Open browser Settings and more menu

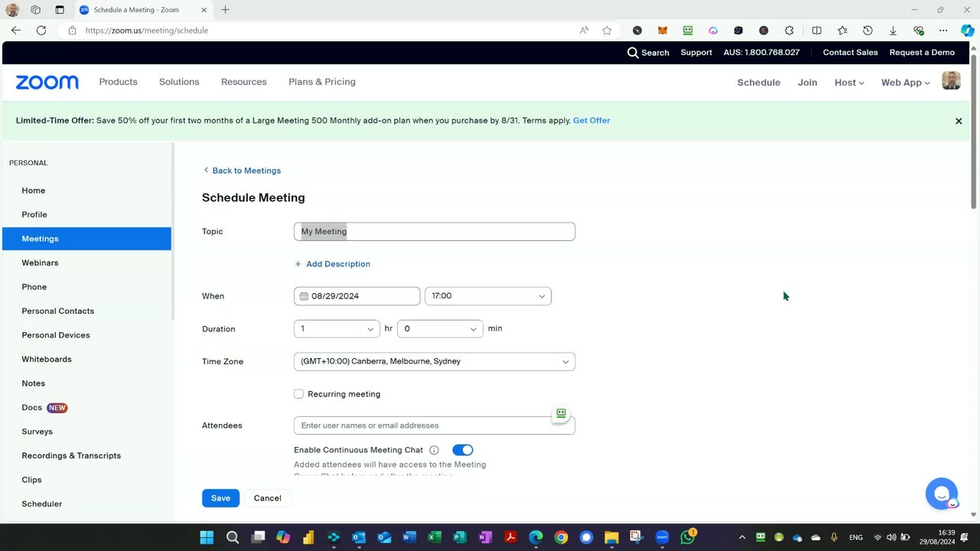pos(943,31)
